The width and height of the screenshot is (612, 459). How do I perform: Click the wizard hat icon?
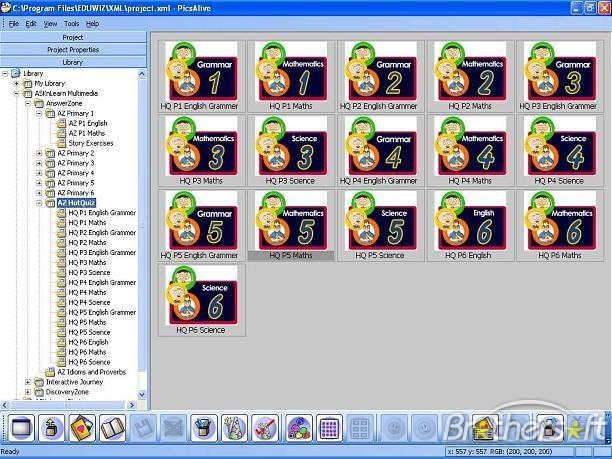234,428
